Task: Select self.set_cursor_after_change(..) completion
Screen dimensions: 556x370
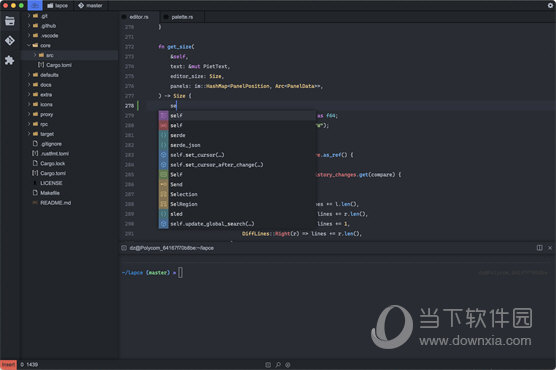Action: 237,165
